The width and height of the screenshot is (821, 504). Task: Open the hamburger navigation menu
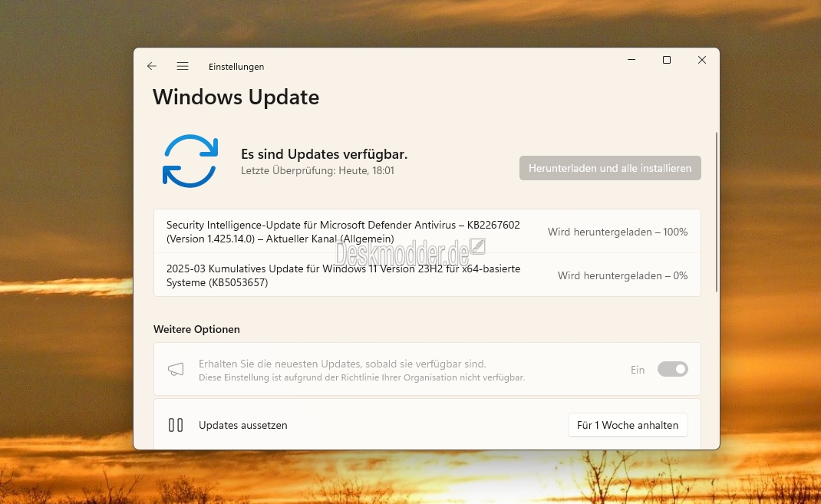182,66
